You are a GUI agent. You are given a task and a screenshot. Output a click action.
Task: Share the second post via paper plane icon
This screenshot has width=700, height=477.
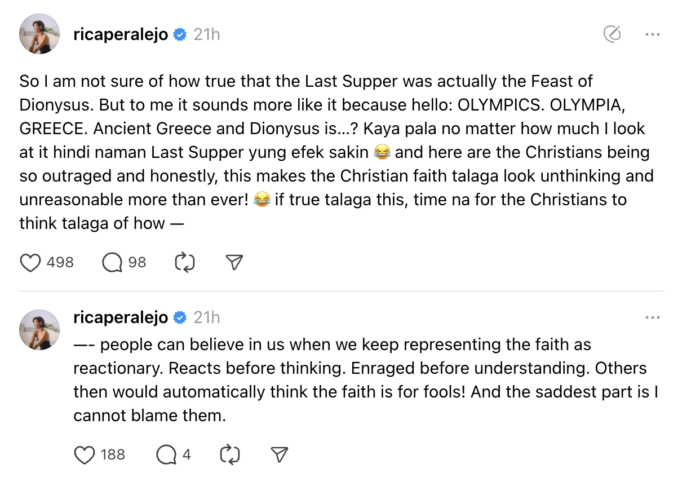tap(280, 455)
